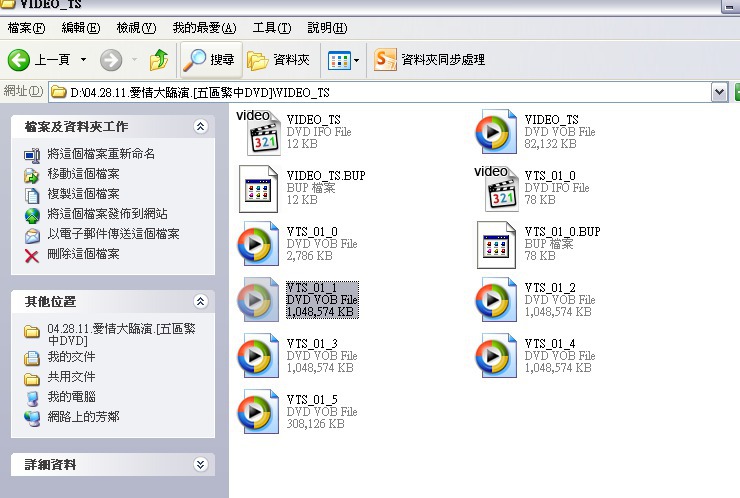Open the 檔案(F) menu
Screen dimensions: 740x498
26,28
